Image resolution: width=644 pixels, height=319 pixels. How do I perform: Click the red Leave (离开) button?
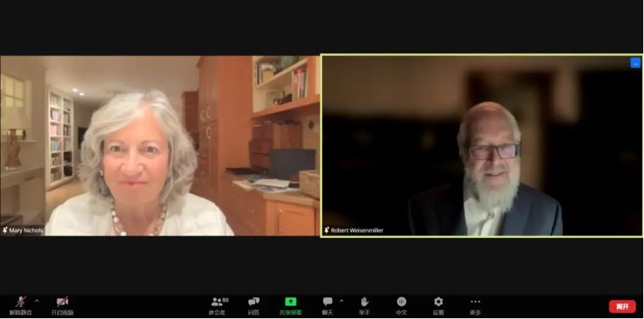[622, 307]
